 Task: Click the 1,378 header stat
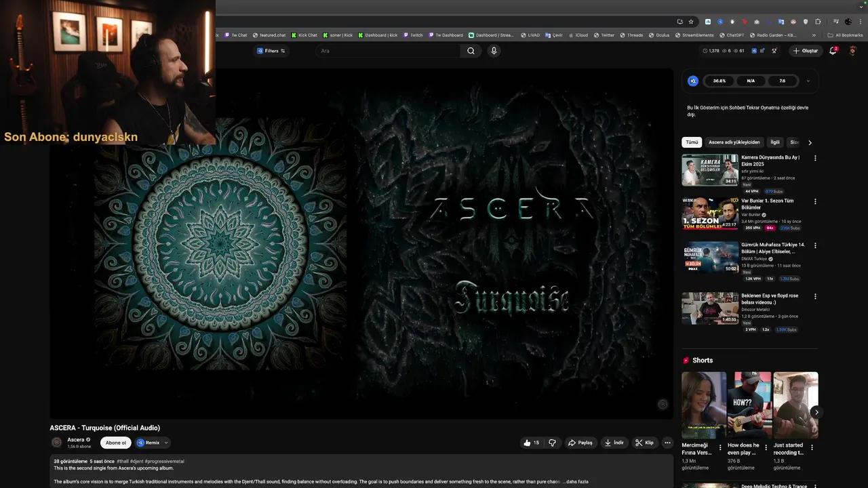click(711, 51)
